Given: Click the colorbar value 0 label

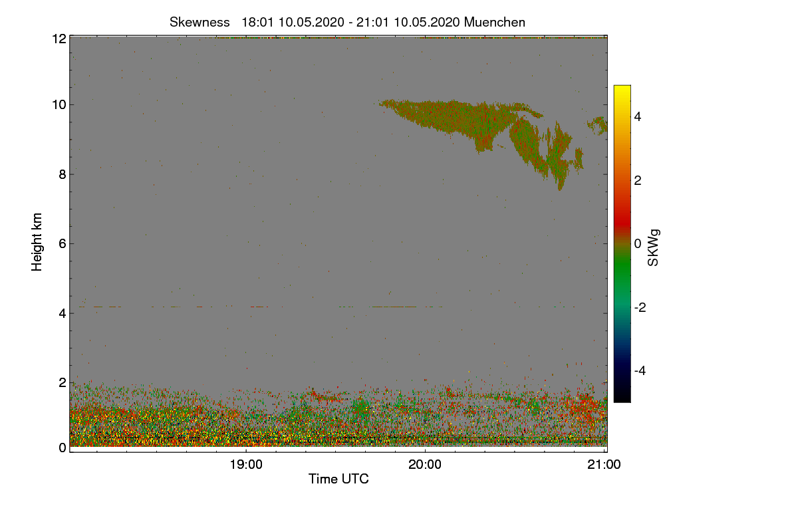Looking at the screenshot, I should tap(638, 243).
